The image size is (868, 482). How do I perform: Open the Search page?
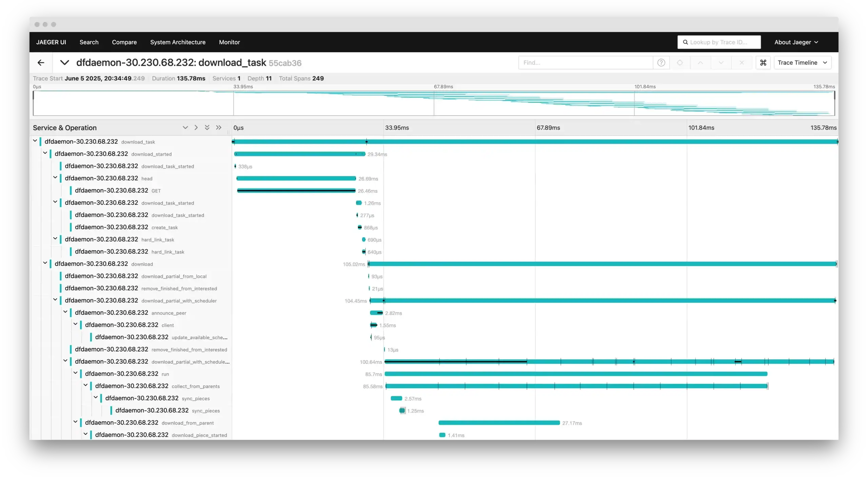(89, 42)
